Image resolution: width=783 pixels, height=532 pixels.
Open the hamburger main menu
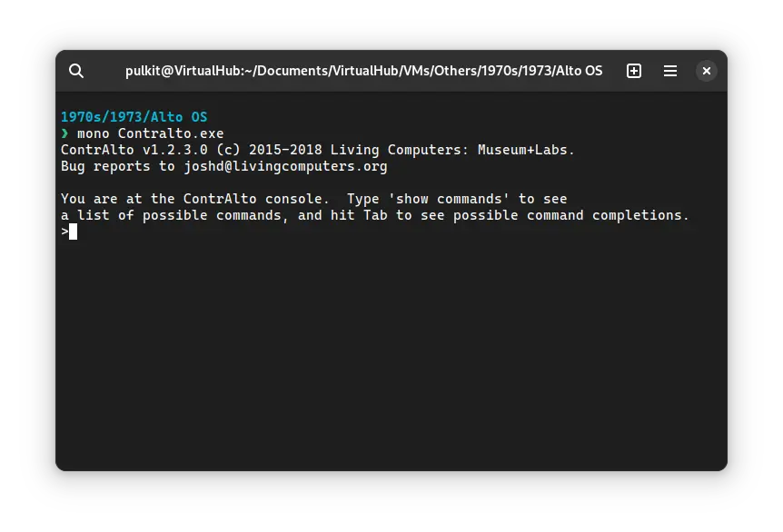670,71
